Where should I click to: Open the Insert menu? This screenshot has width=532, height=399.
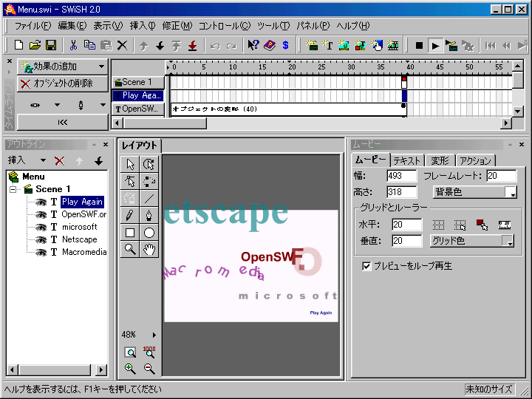coord(143,26)
